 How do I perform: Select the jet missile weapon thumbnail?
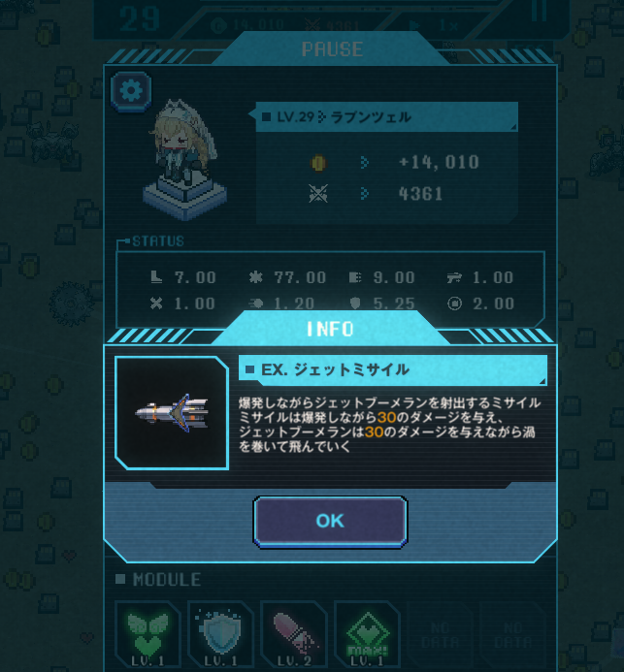172,413
